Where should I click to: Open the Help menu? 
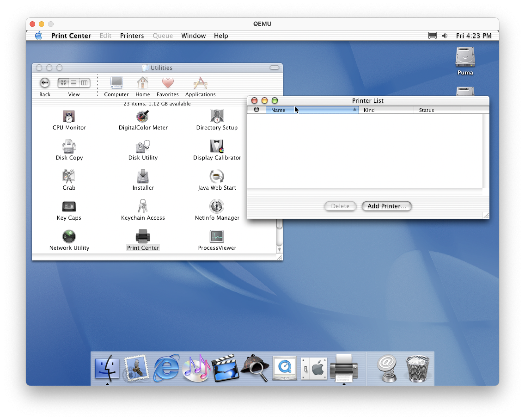(x=221, y=35)
